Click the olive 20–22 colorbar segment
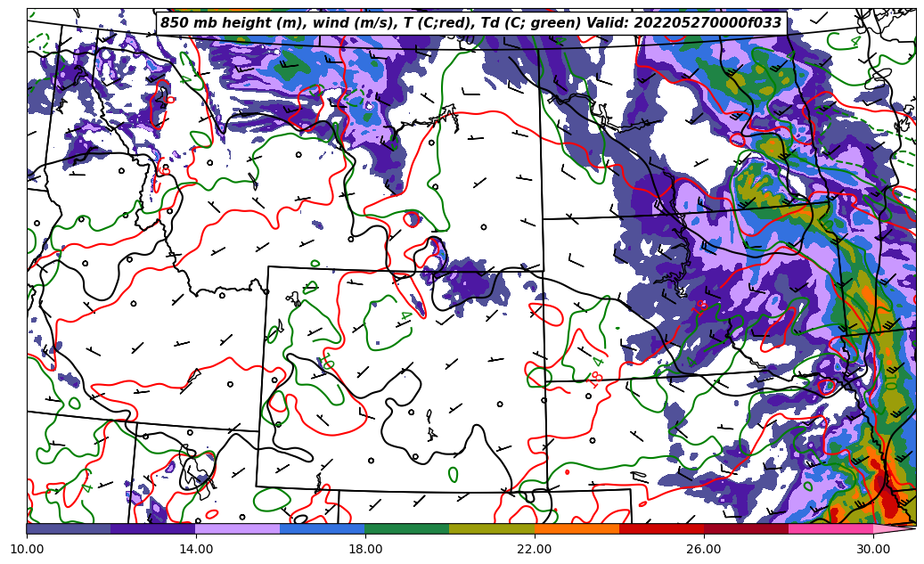Viewport: 924px width, 564px height. tap(492, 528)
